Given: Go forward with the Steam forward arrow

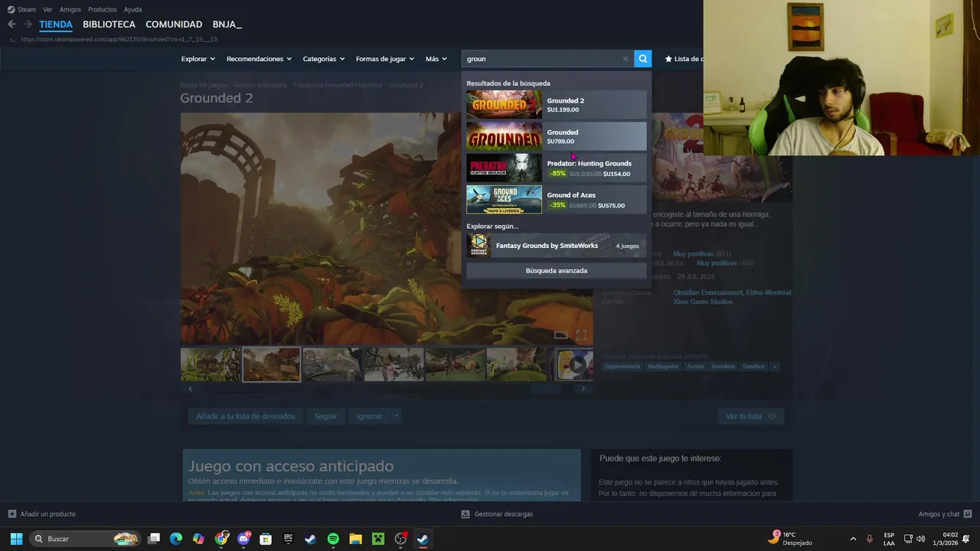Looking at the screenshot, I should [28, 24].
